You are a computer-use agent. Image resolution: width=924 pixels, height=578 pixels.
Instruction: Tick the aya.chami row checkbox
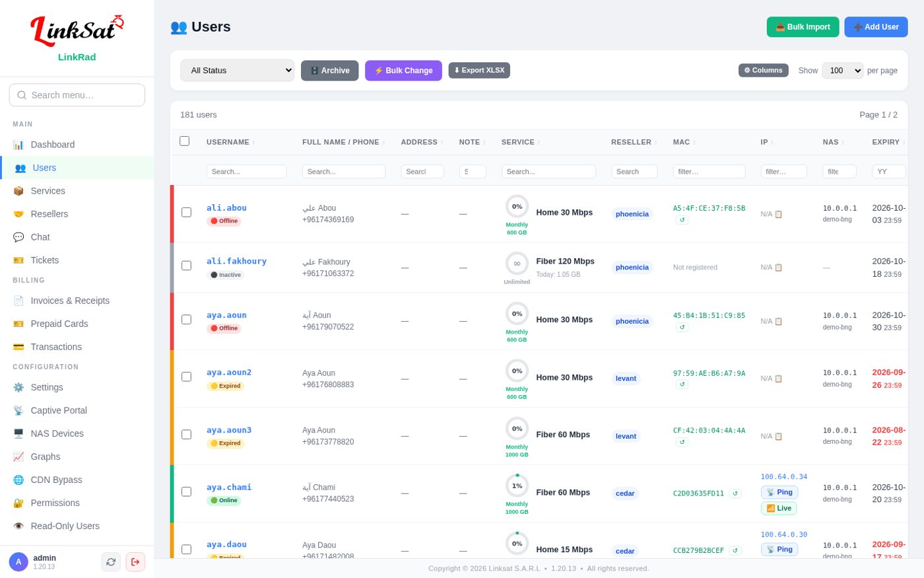click(187, 491)
